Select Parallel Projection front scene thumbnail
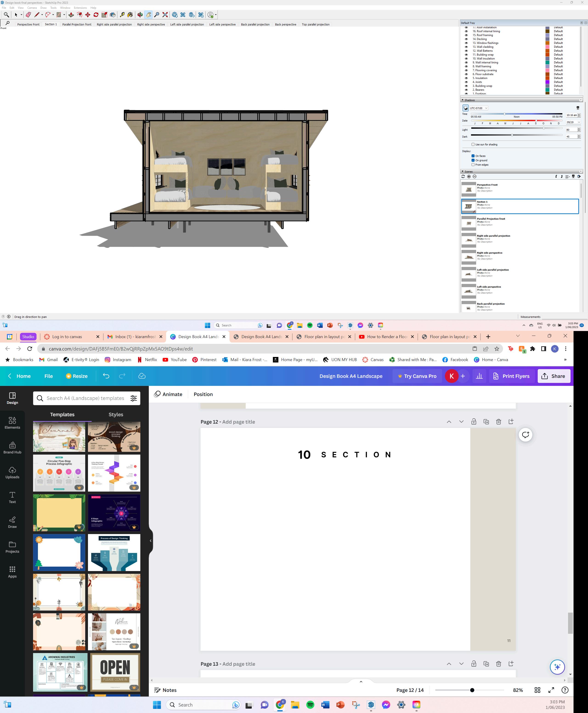 (469, 223)
